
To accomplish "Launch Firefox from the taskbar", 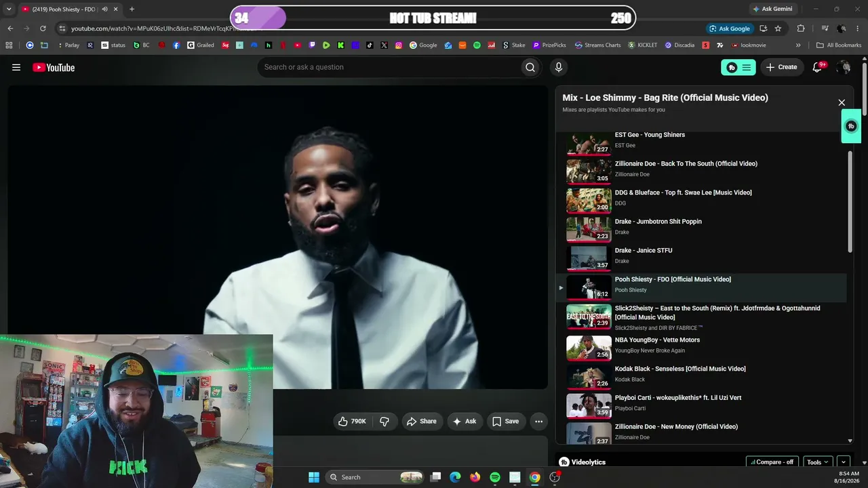I will [475, 477].
